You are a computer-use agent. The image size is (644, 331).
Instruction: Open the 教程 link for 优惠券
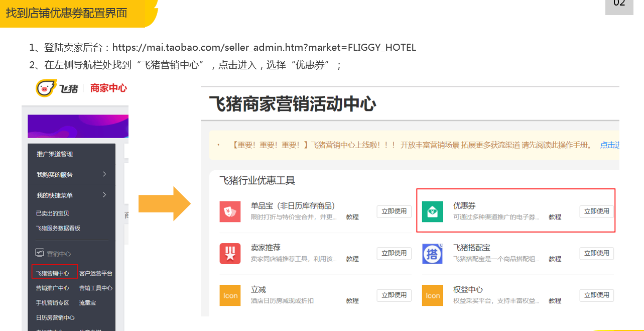pos(555,217)
